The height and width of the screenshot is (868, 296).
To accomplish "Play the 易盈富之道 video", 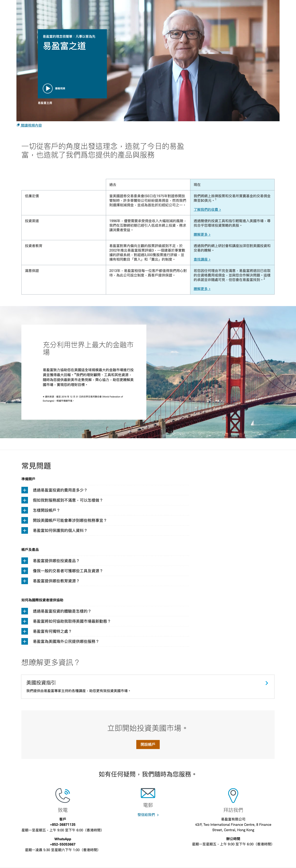I will (x=47, y=88).
